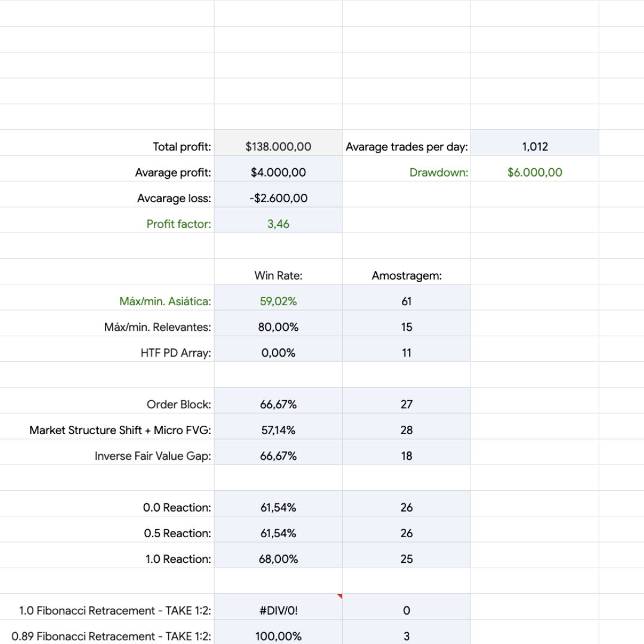This screenshot has width=644, height=644.
Task: Click the Order Block sample count 27
Action: (406, 404)
